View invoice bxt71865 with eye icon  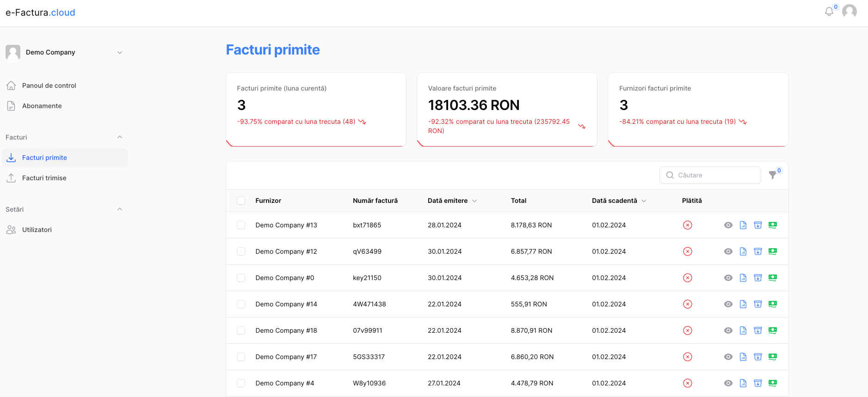coord(728,225)
